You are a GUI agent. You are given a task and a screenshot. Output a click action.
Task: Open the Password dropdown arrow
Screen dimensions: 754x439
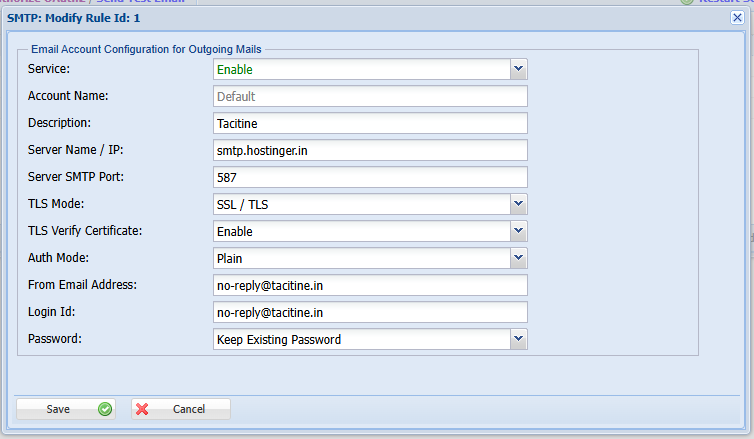(518, 339)
